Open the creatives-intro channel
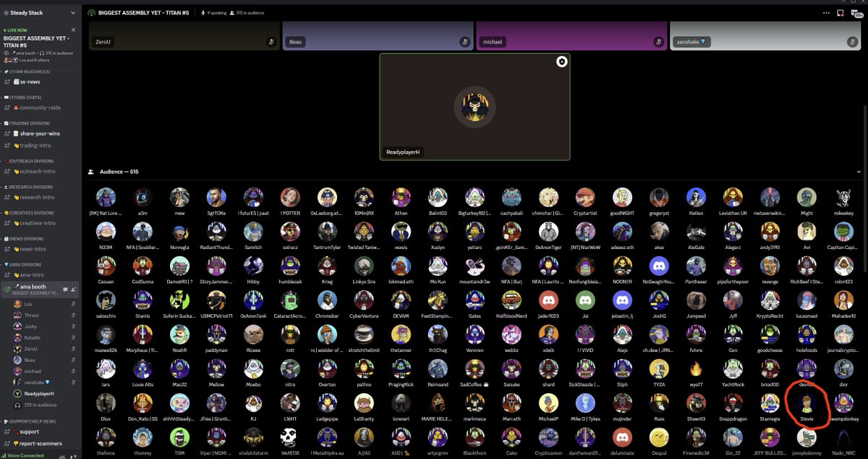 click(39, 223)
